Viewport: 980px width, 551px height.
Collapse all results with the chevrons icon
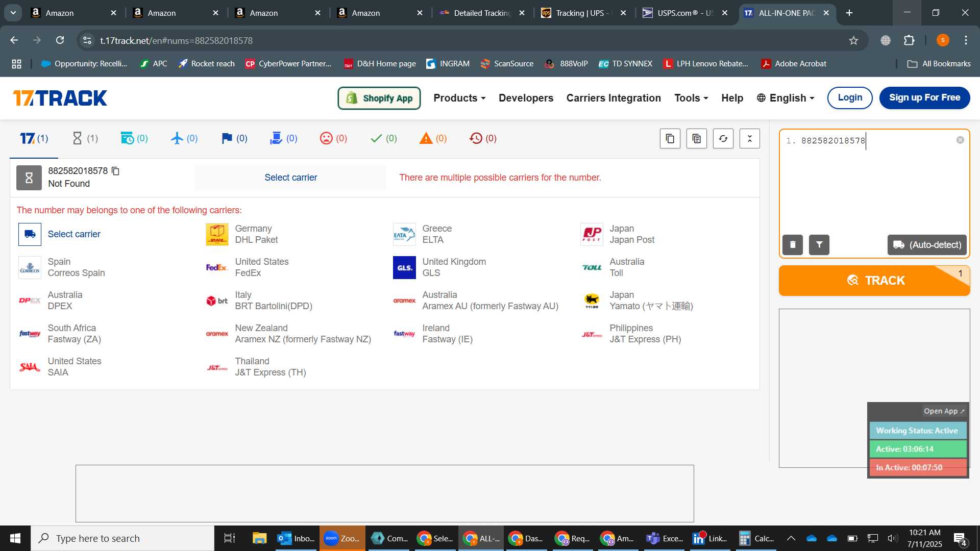click(750, 139)
